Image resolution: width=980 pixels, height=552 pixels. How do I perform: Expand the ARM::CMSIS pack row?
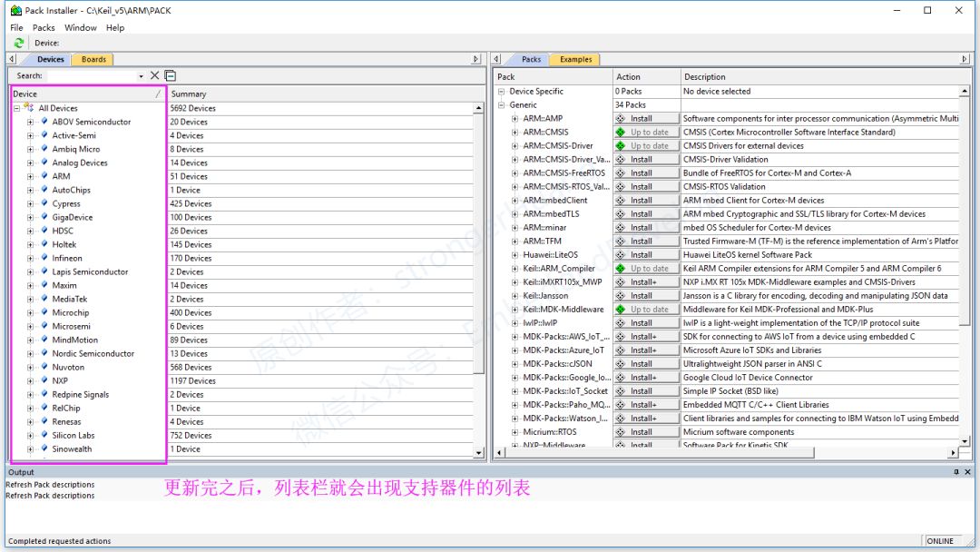(x=514, y=133)
